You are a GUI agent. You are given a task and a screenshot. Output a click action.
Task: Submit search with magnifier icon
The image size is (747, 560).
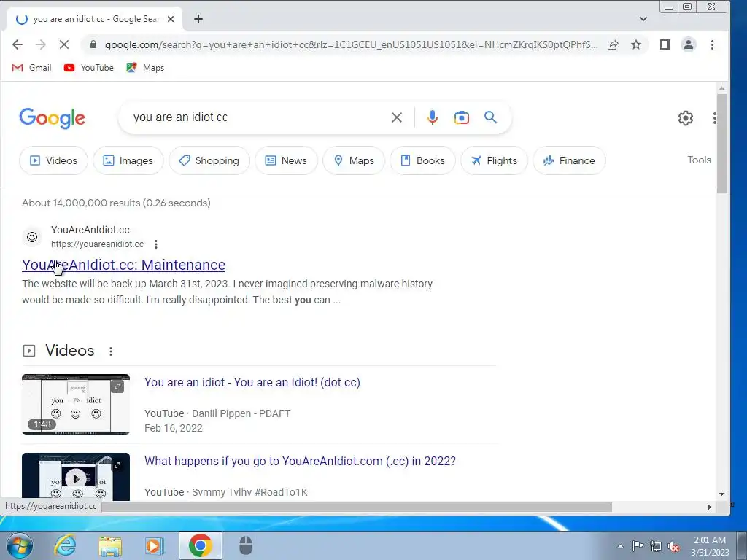coord(490,117)
